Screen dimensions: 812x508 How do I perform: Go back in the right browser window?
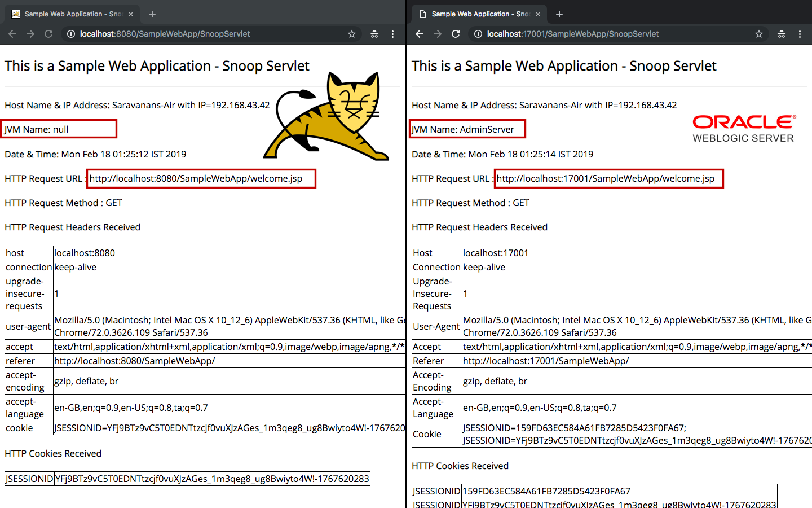(x=420, y=34)
